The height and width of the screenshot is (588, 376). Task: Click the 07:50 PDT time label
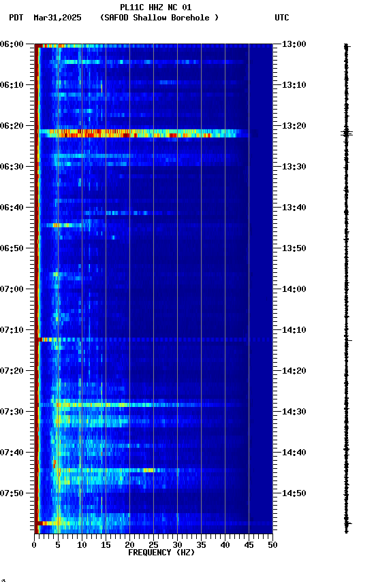pos(12,493)
